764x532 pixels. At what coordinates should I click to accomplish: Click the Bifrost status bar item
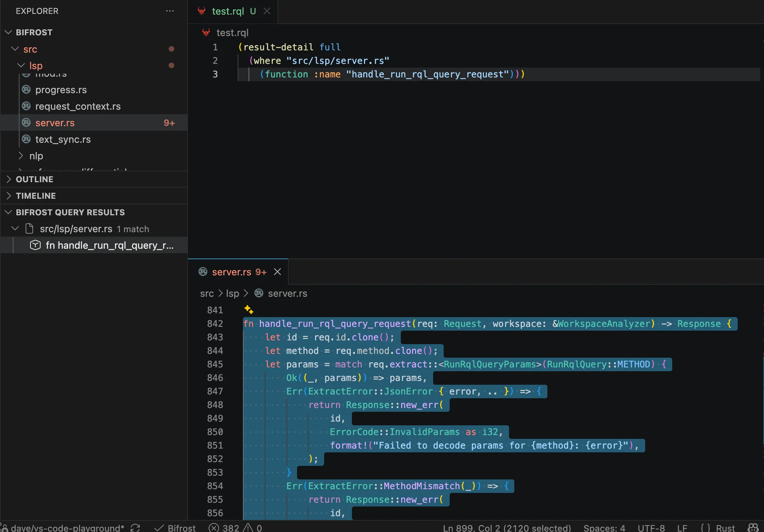175,527
